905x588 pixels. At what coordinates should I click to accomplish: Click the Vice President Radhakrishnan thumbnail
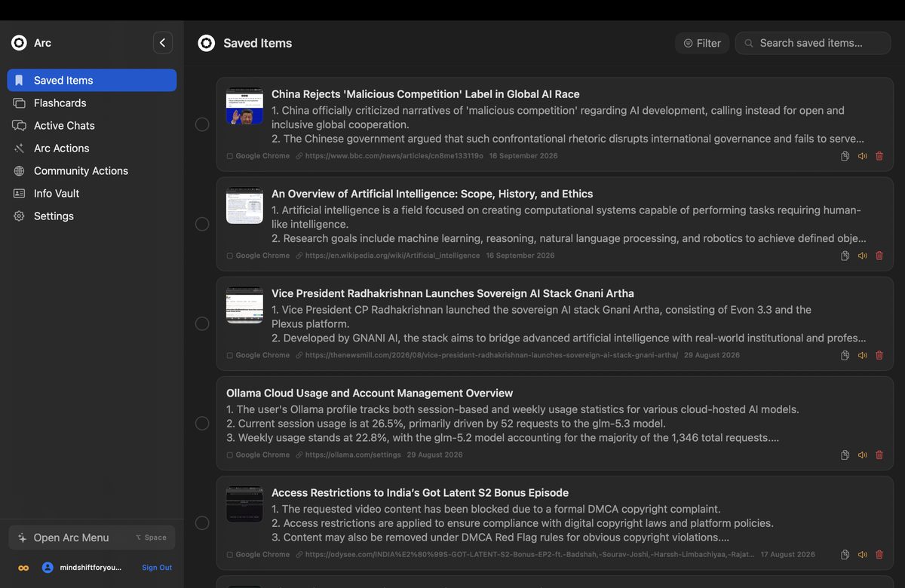[x=244, y=305]
